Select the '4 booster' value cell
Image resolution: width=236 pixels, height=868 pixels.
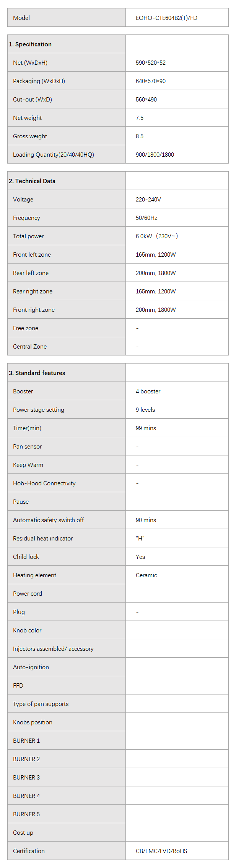(x=148, y=391)
